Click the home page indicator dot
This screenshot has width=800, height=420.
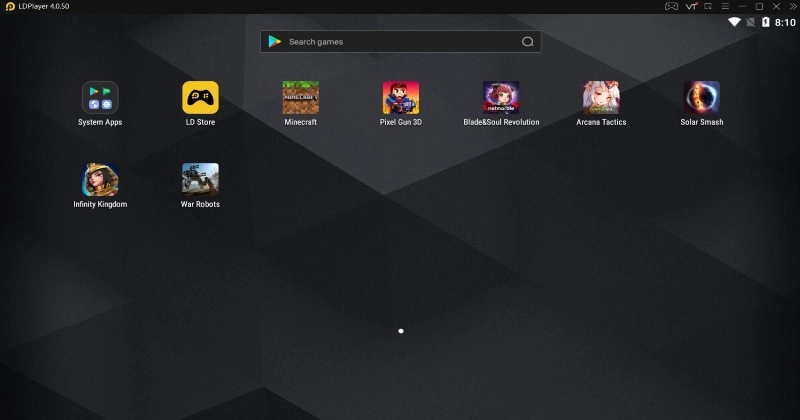click(x=401, y=331)
